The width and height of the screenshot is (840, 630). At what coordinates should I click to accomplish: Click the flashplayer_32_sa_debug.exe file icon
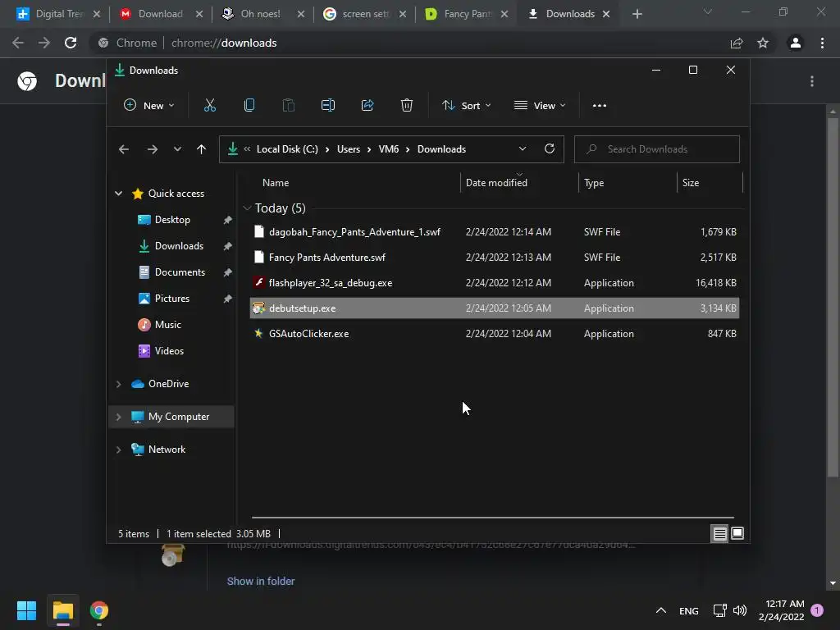(x=258, y=282)
